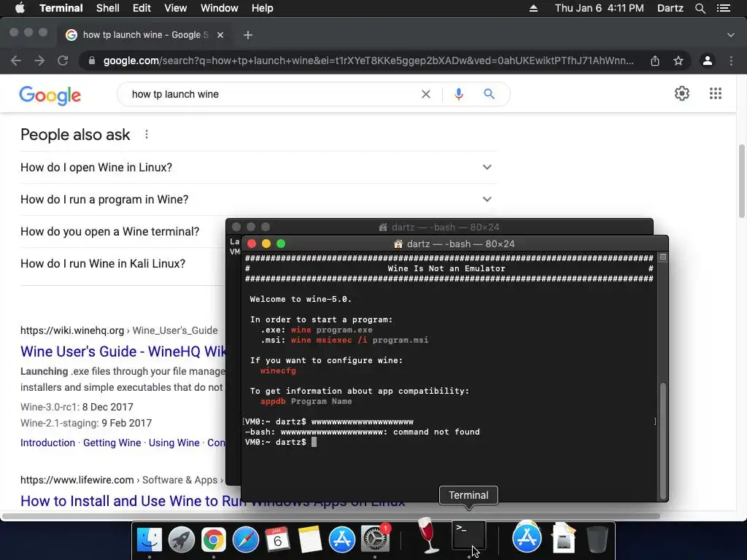747x560 pixels.
Task: Click the Chrome address bar URL
Action: (368, 61)
